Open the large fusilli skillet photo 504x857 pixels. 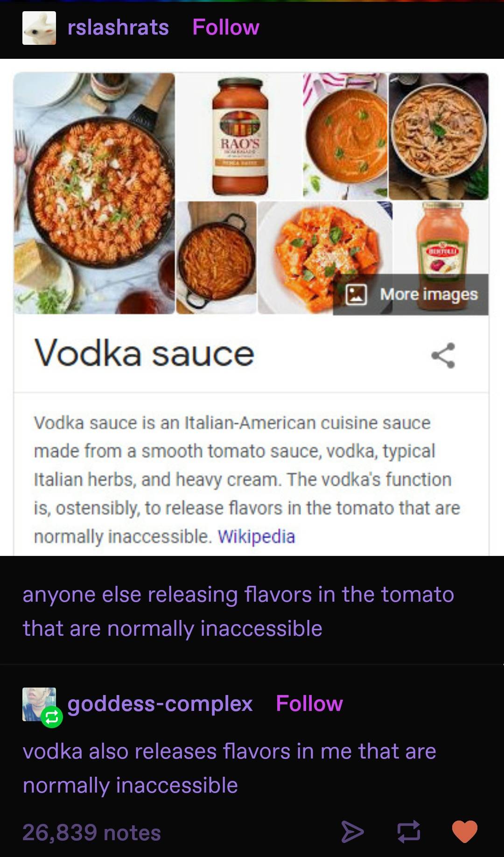pyautogui.click(x=94, y=193)
